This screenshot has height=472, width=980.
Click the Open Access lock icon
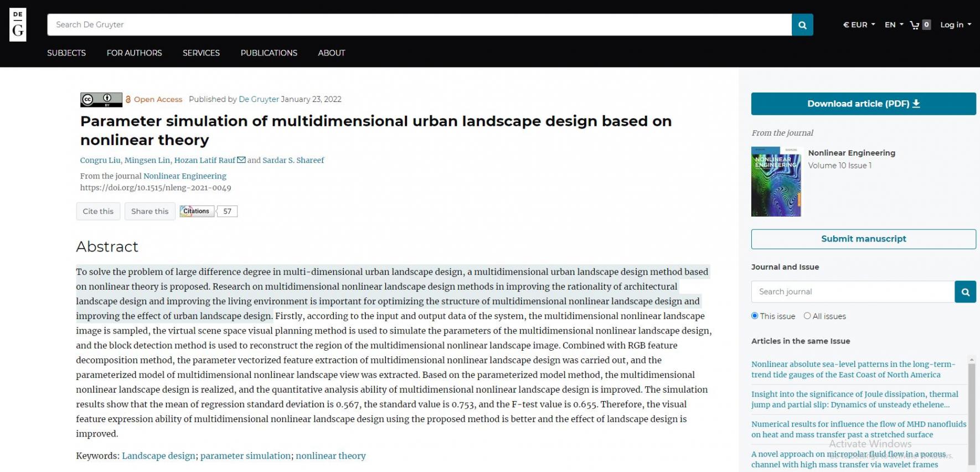tap(128, 100)
